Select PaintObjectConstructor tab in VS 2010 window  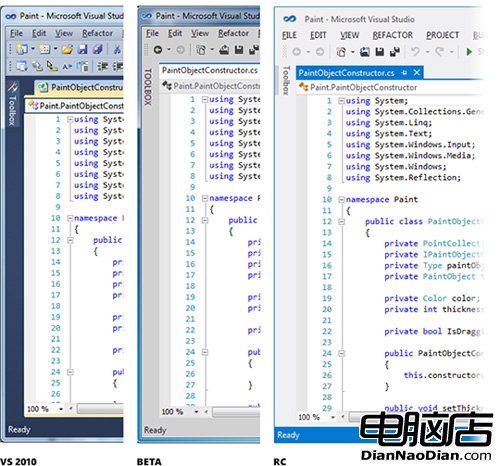coord(79,88)
